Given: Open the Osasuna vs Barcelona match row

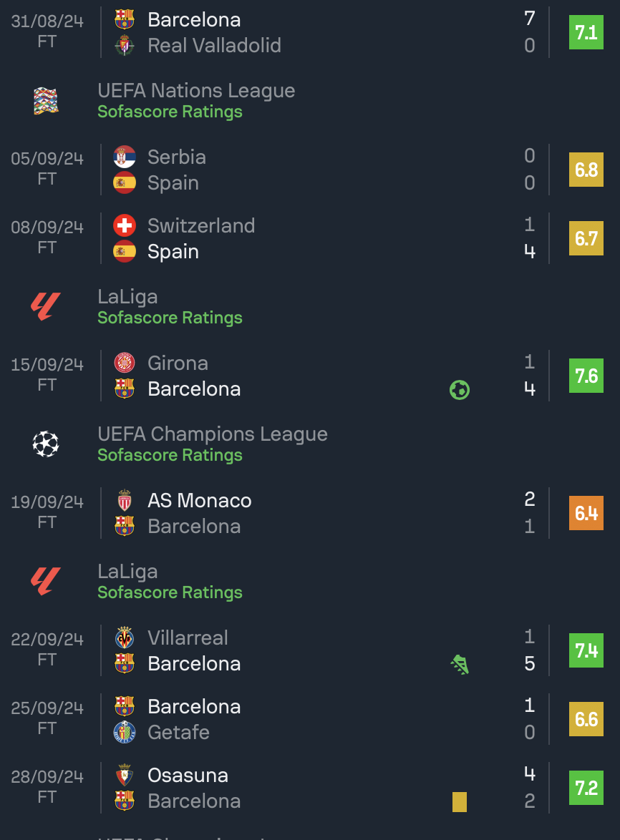Looking at the screenshot, I should pyautogui.click(x=310, y=788).
